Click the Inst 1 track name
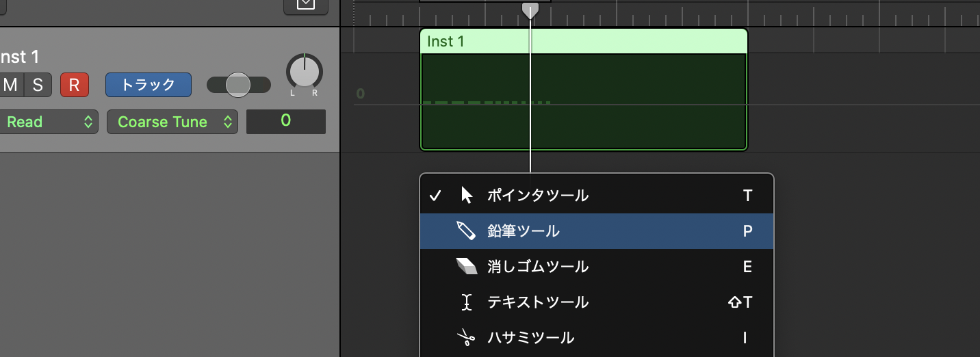The height and width of the screenshot is (357, 980). [x=21, y=57]
